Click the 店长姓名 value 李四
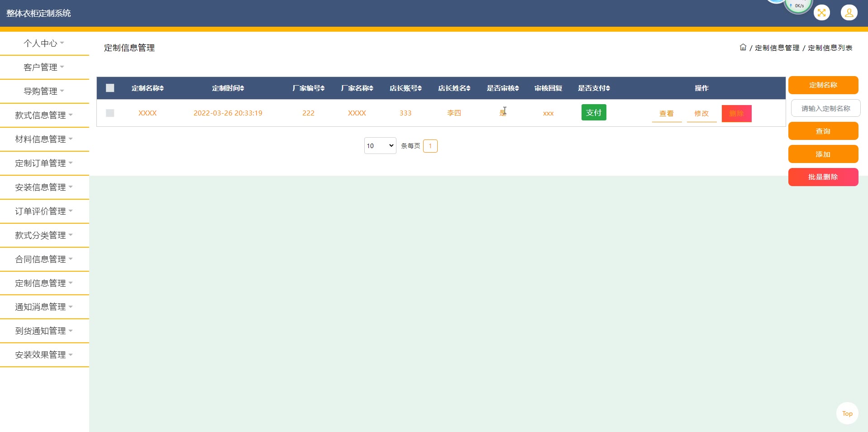 click(x=454, y=113)
